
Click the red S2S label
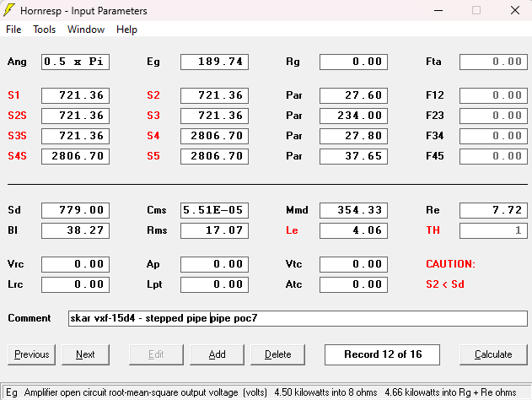point(17,116)
